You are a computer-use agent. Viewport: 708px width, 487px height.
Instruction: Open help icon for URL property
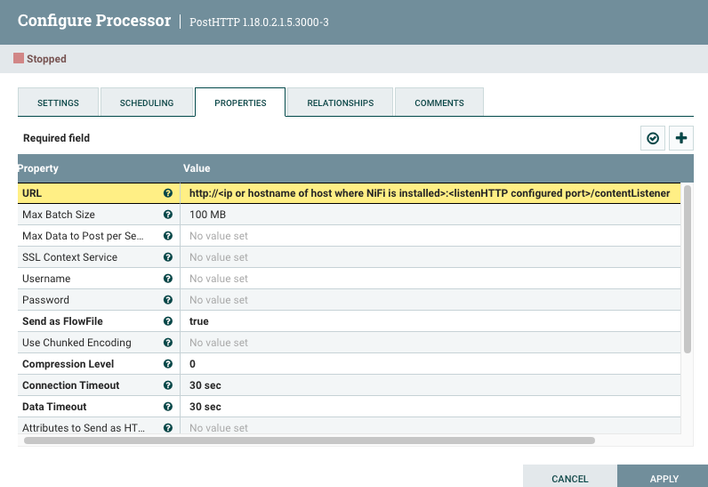pos(168,193)
